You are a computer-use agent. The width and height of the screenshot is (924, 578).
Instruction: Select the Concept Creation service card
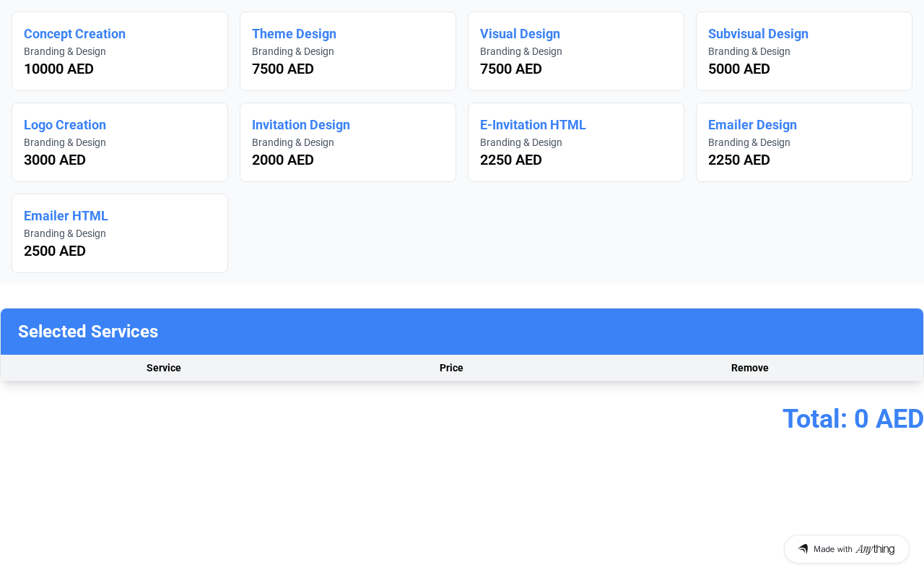click(x=120, y=51)
